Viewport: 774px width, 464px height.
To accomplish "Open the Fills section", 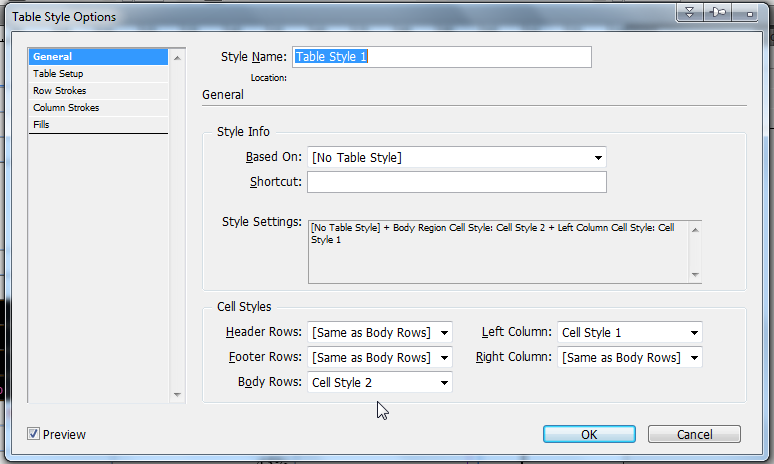I will click(41, 125).
